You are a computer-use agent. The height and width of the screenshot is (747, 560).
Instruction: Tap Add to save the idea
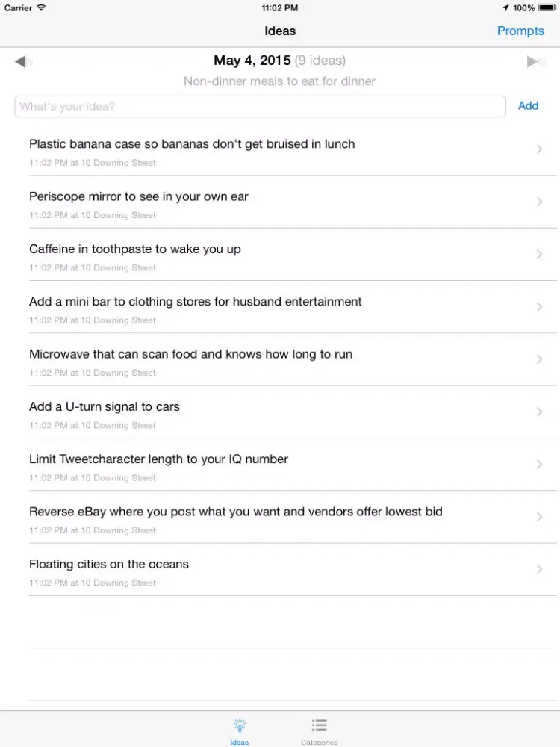(x=528, y=106)
